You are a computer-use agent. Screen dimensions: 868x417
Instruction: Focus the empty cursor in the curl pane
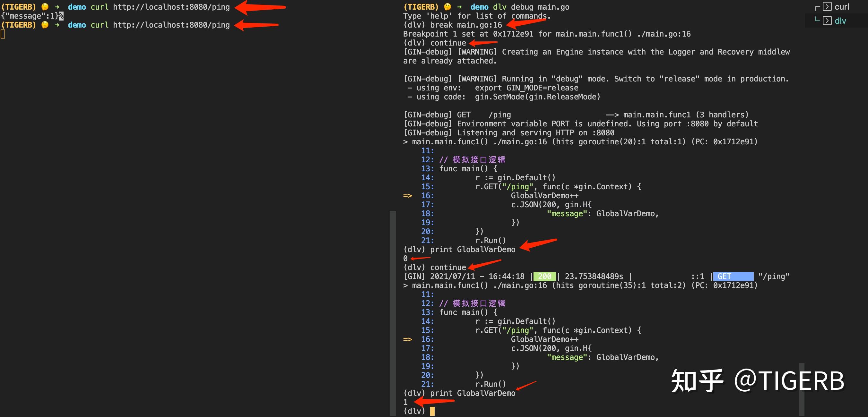tap(3, 34)
